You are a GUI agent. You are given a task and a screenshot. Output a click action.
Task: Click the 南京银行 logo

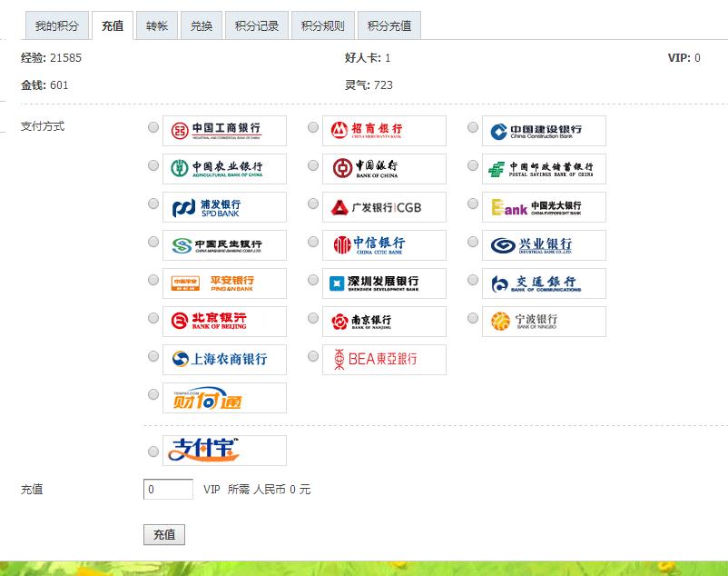pyautogui.click(x=384, y=321)
